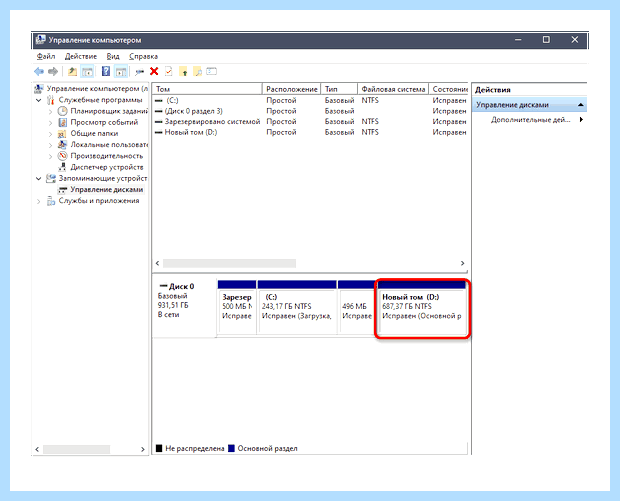Open the Справка menu
This screenshot has height=501, width=620.
coord(143,56)
